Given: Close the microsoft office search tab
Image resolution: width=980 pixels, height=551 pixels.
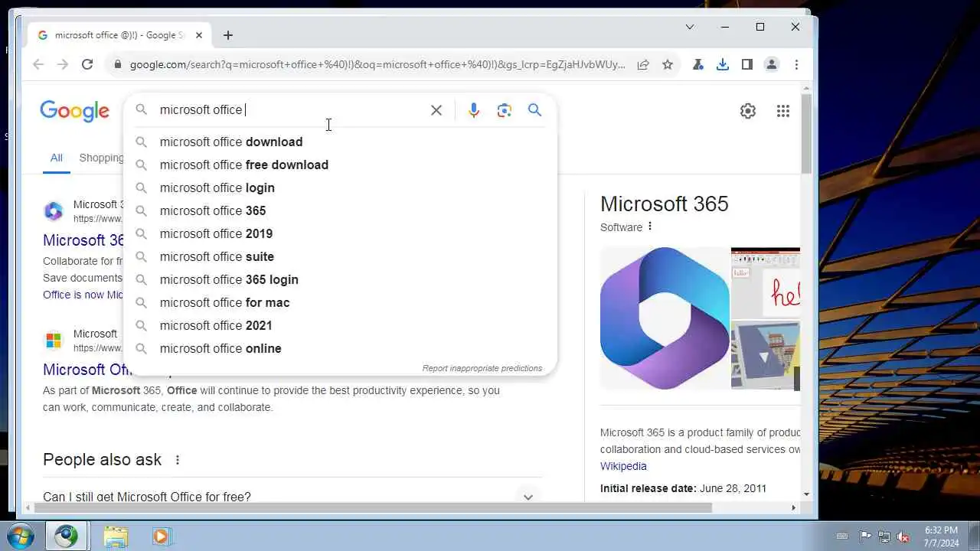Looking at the screenshot, I should click(x=199, y=35).
